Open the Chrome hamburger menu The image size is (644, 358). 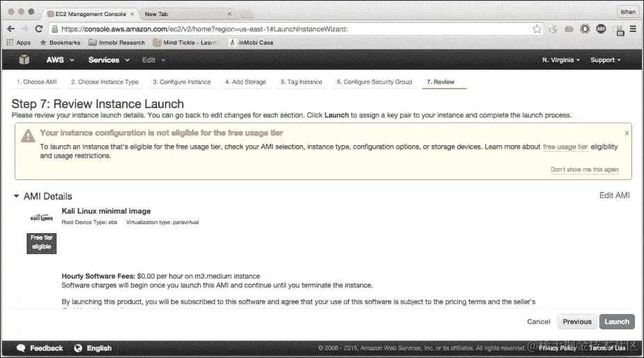click(633, 29)
